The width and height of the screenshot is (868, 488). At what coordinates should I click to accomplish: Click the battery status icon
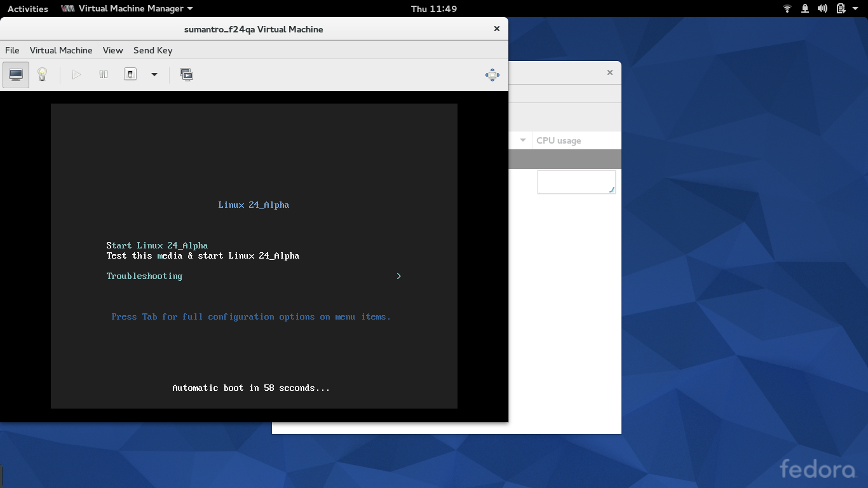(x=841, y=8)
